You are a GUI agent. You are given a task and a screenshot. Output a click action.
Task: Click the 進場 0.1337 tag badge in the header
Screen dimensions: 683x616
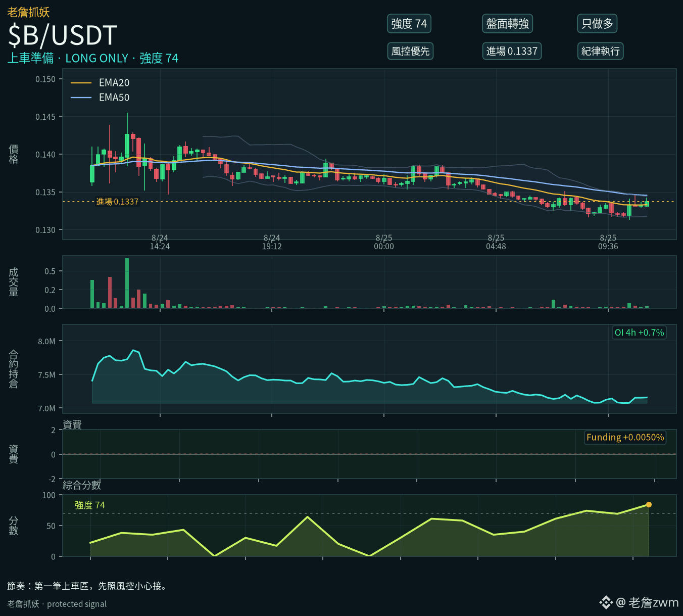[512, 51]
